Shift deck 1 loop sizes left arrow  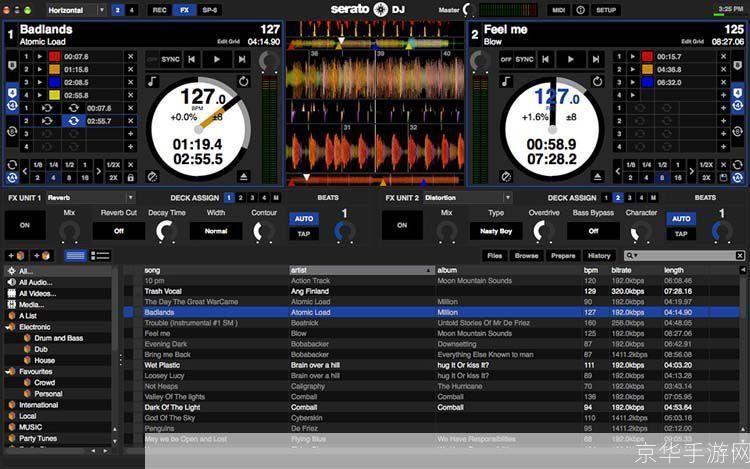click(25, 171)
